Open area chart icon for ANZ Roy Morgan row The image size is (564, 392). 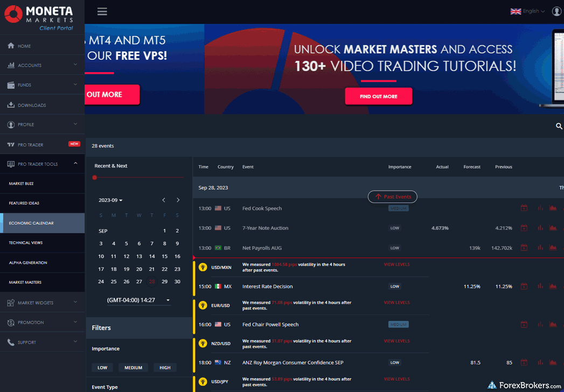(553, 362)
